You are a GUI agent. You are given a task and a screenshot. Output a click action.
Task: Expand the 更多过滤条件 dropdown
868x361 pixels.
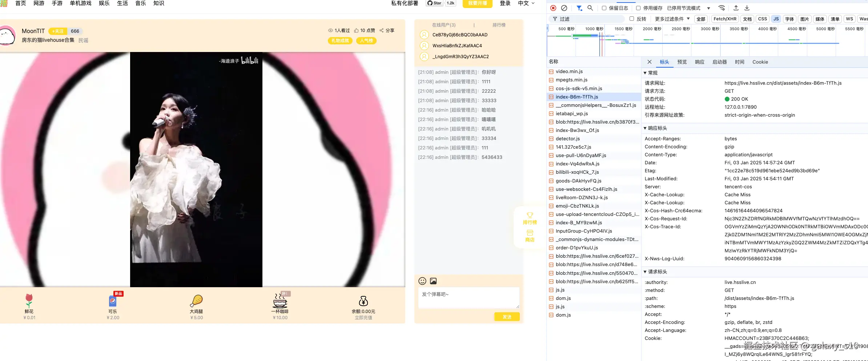coord(671,19)
